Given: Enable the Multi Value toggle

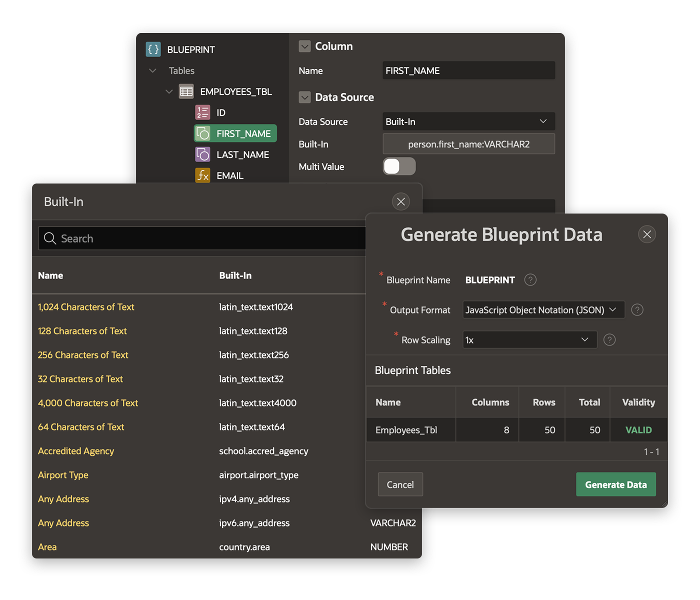Looking at the screenshot, I should pos(399,166).
